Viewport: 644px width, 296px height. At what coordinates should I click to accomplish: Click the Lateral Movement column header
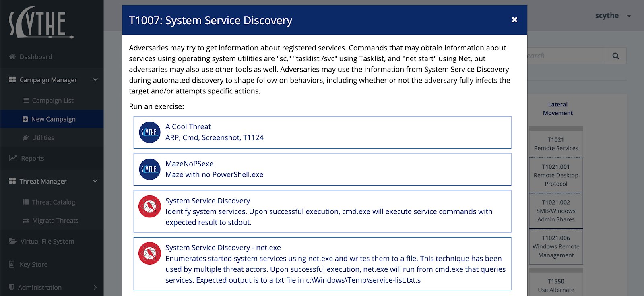557,109
